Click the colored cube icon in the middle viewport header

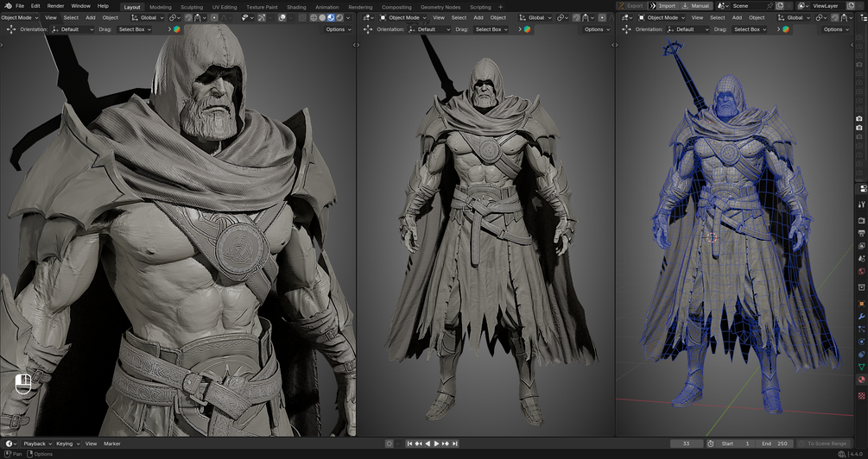point(527,29)
